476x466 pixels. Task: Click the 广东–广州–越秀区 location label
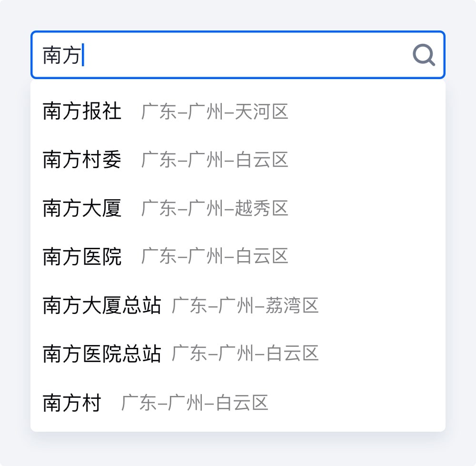pos(215,209)
